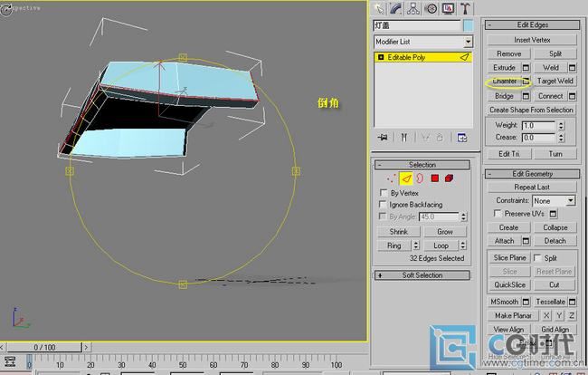588x375 pixels.
Task: Click the Weight value field
Action: pos(538,125)
